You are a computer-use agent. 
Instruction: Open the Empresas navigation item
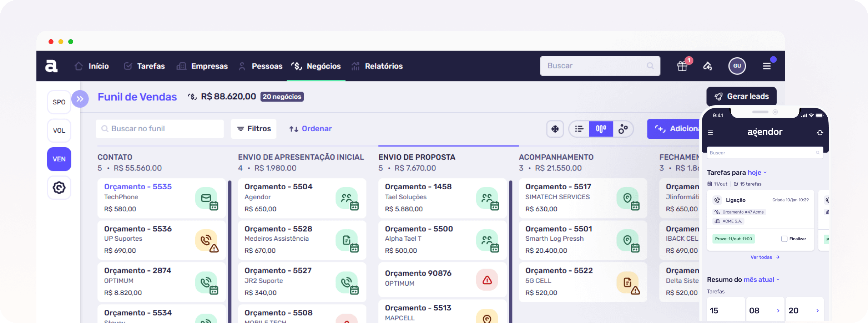coord(210,66)
